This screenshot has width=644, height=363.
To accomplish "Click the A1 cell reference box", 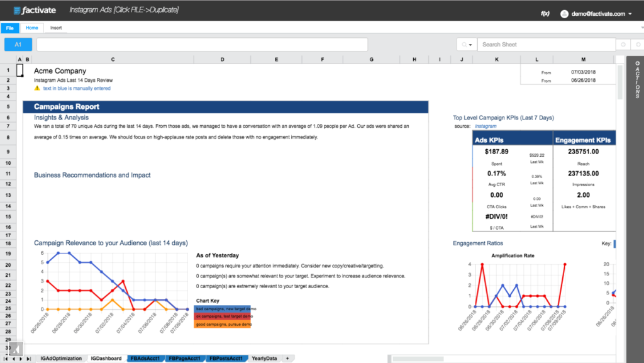I will (x=18, y=44).
